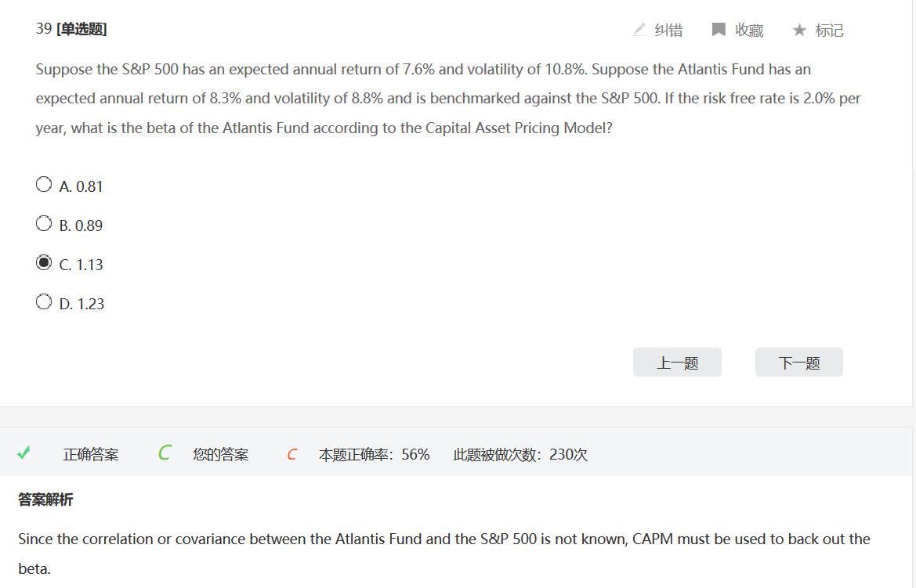Click the 纠错 report error link

pos(668,31)
